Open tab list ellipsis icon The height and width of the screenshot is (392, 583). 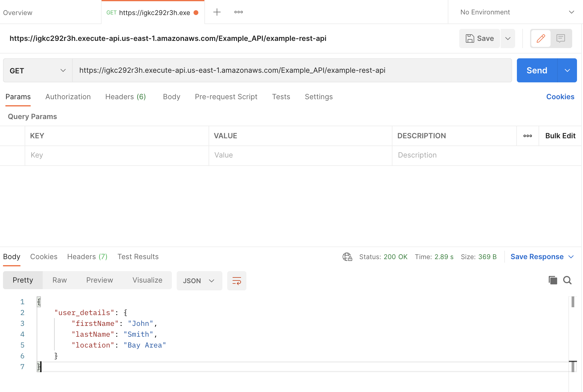coord(238,12)
